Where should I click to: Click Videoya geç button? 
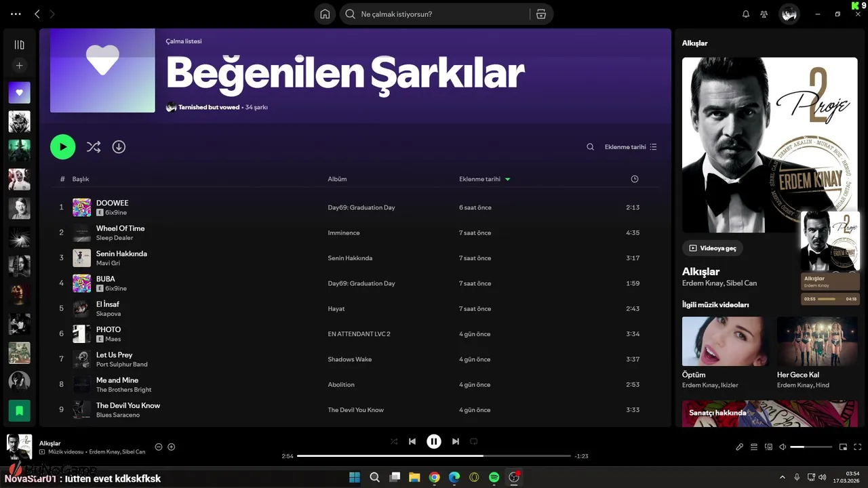[713, 248]
